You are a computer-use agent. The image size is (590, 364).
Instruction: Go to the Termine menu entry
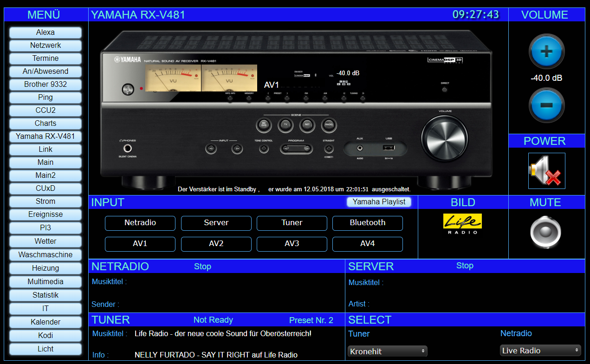pyautogui.click(x=45, y=58)
